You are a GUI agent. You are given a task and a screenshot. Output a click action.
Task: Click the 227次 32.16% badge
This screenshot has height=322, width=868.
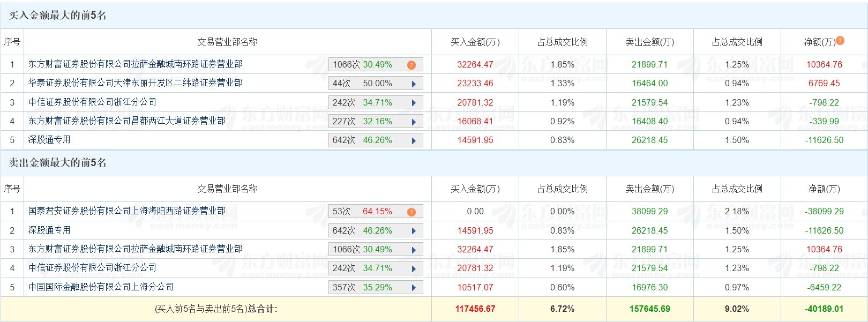click(376, 122)
